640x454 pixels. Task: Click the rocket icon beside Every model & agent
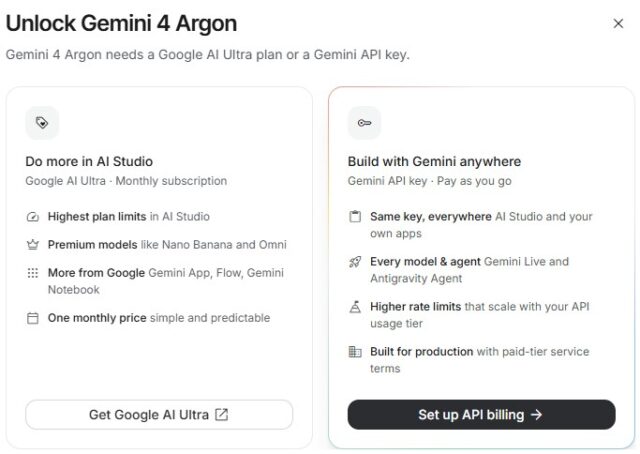pyautogui.click(x=355, y=262)
